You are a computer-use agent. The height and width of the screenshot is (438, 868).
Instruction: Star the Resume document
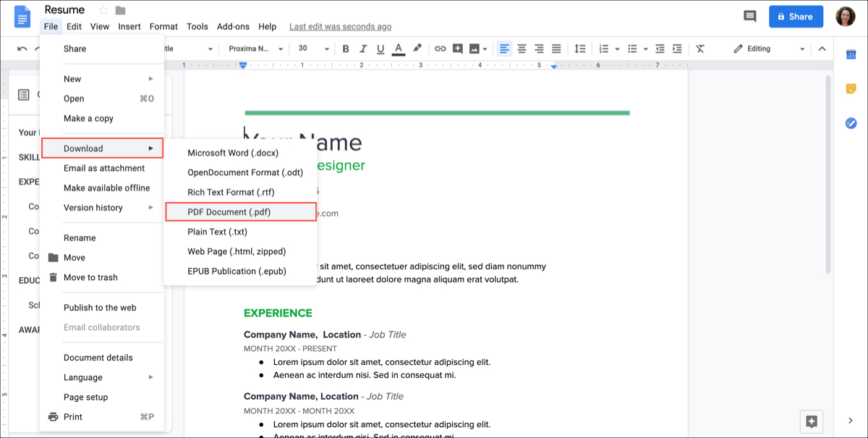click(x=103, y=10)
